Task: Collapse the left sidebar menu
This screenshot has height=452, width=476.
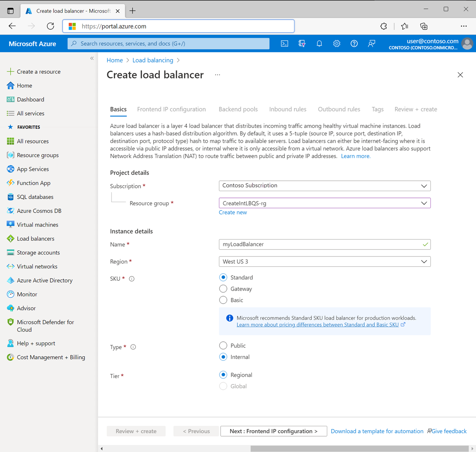Action: pos(92,58)
